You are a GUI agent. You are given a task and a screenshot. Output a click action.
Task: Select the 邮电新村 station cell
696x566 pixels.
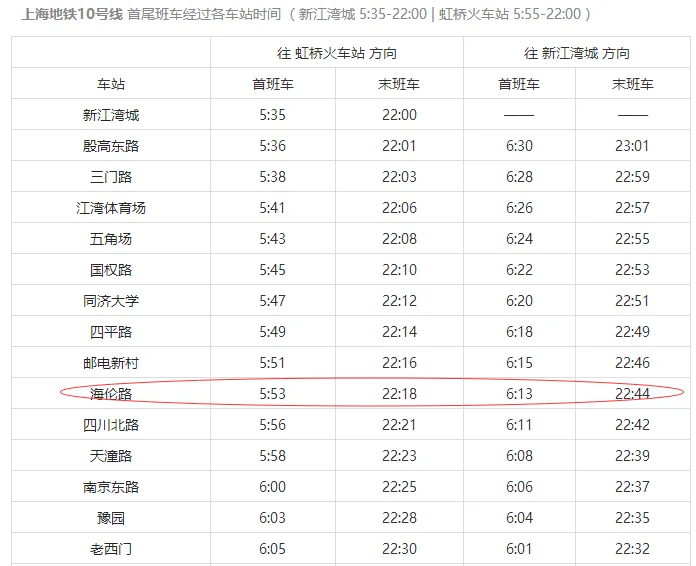(x=111, y=363)
